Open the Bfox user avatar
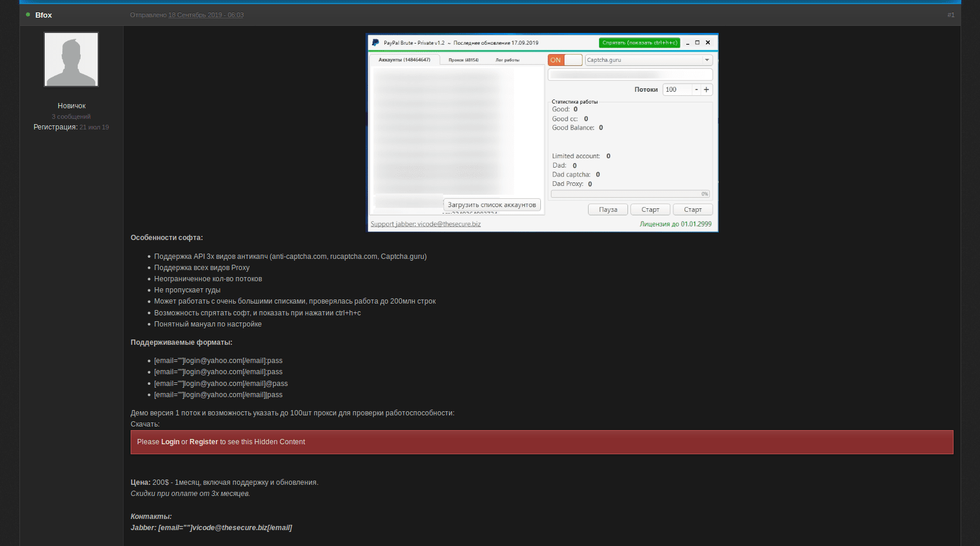 (x=71, y=59)
